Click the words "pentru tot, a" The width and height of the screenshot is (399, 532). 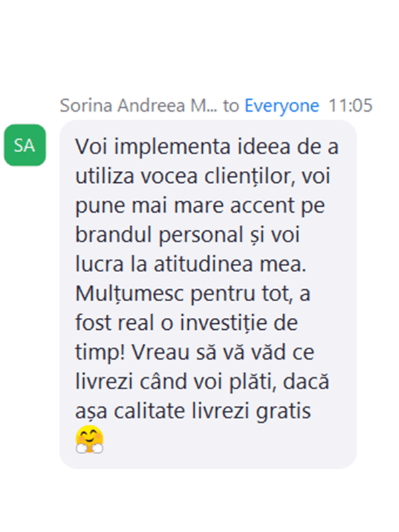(250, 294)
